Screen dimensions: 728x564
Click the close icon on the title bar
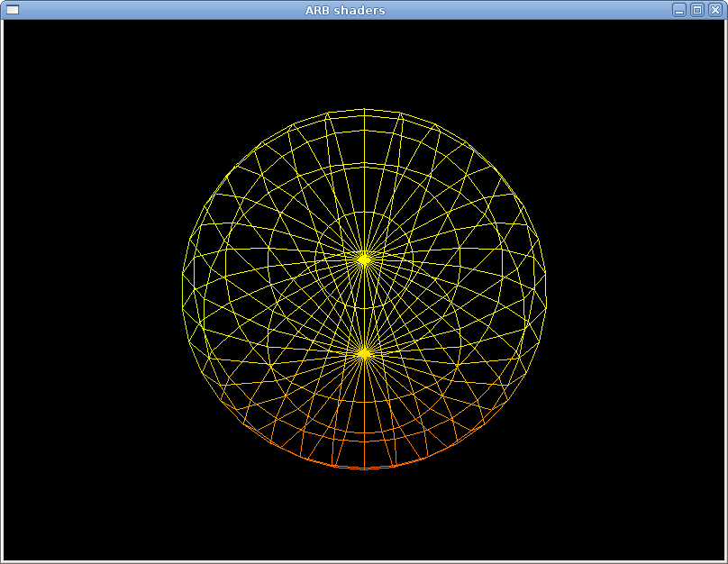click(714, 9)
